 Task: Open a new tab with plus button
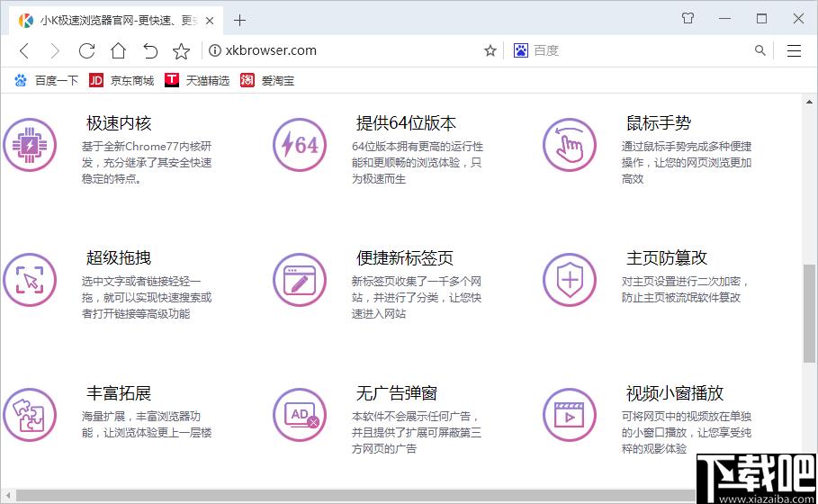tap(239, 21)
